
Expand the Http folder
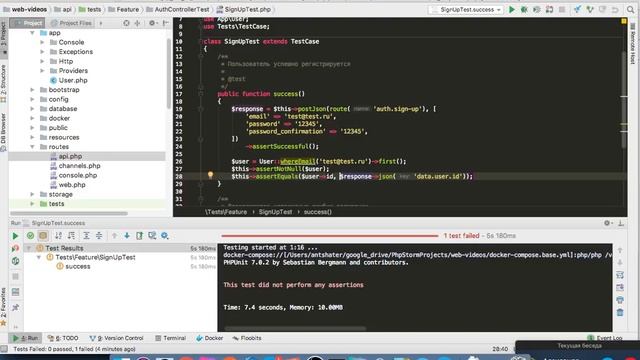42,61
